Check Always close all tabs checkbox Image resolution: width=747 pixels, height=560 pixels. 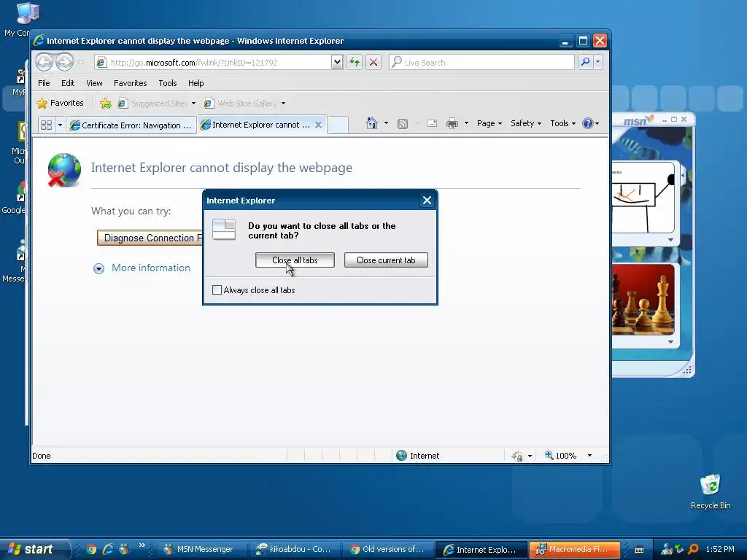point(217,290)
